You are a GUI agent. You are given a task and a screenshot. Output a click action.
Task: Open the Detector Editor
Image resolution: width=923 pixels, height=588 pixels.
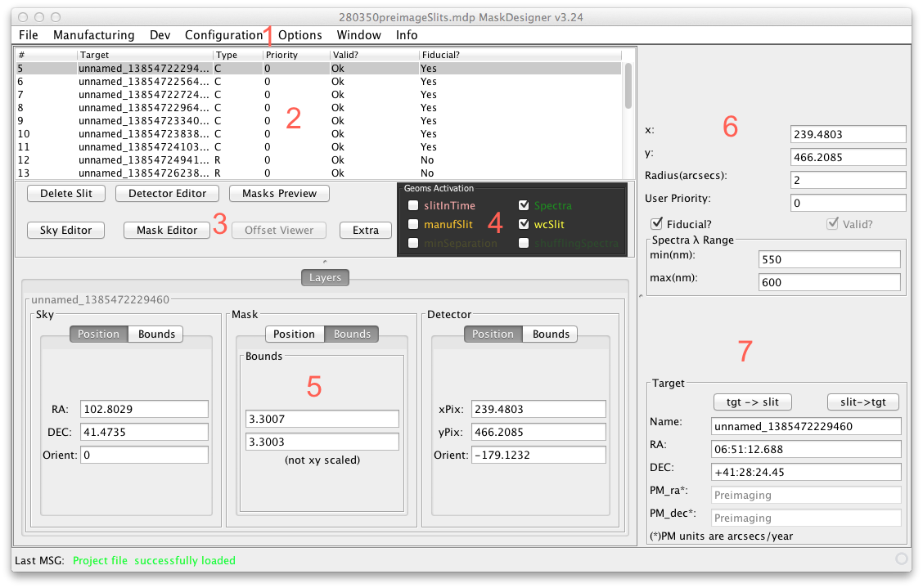(167, 194)
